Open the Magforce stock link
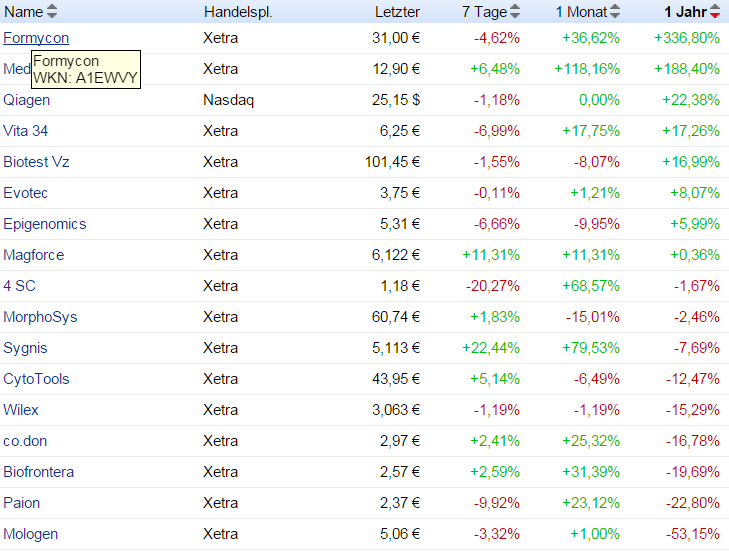 click(34, 255)
